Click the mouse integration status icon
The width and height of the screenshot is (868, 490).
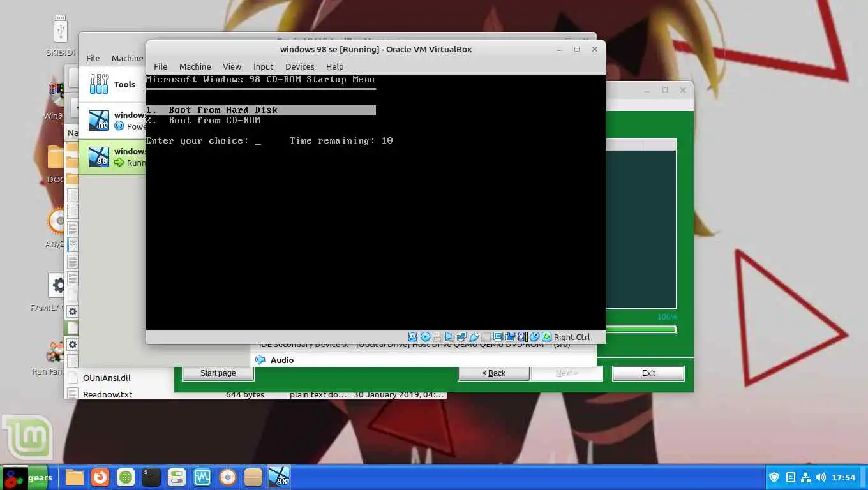[x=534, y=337]
